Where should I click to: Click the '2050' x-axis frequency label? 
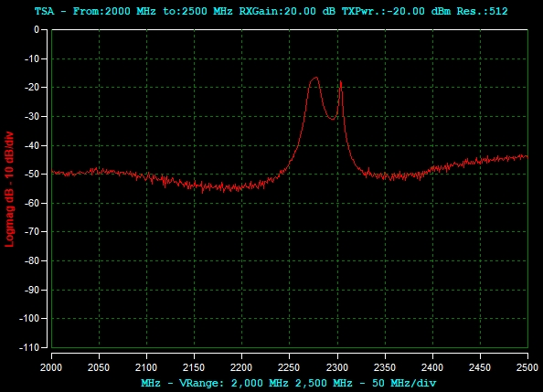pos(99,367)
